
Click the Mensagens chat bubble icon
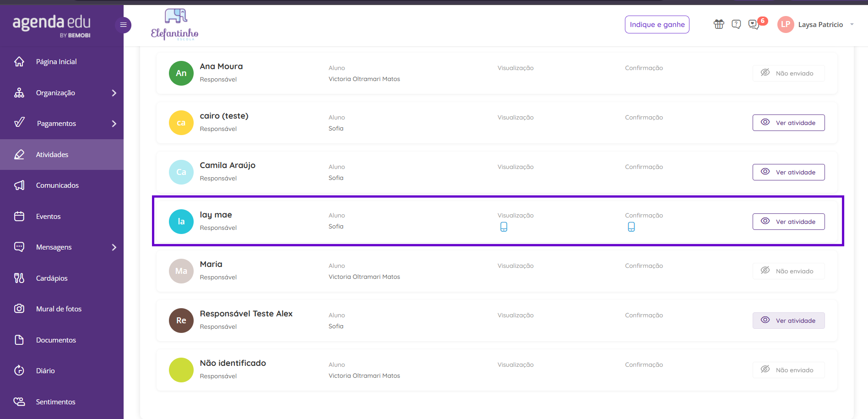19,247
